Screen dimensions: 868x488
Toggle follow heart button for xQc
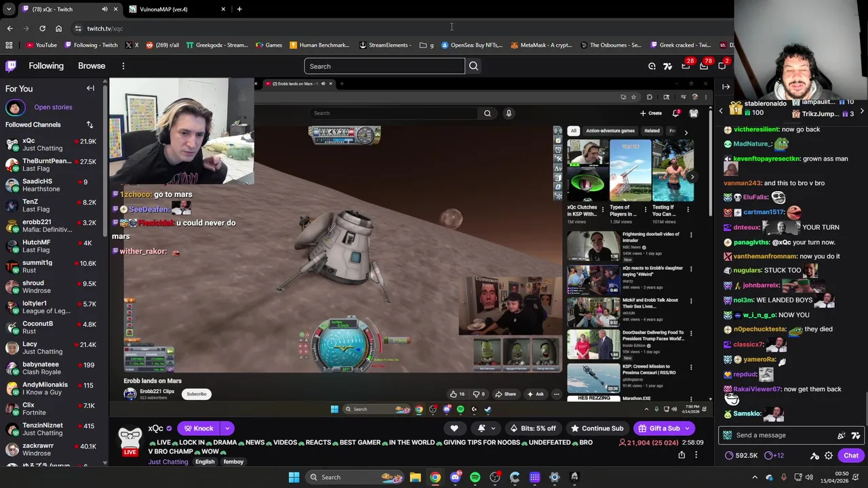coord(454,428)
